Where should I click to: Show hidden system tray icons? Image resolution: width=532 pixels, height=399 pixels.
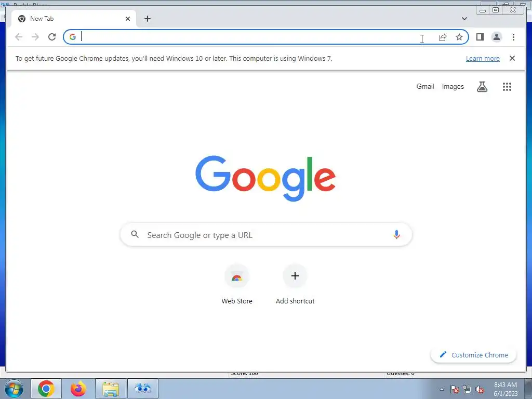pos(442,389)
